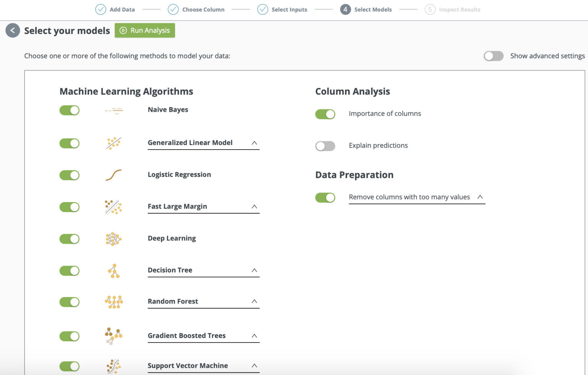Expand the Fast Large Margin chevron
Screen dimensions: 588x375
[254, 207]
